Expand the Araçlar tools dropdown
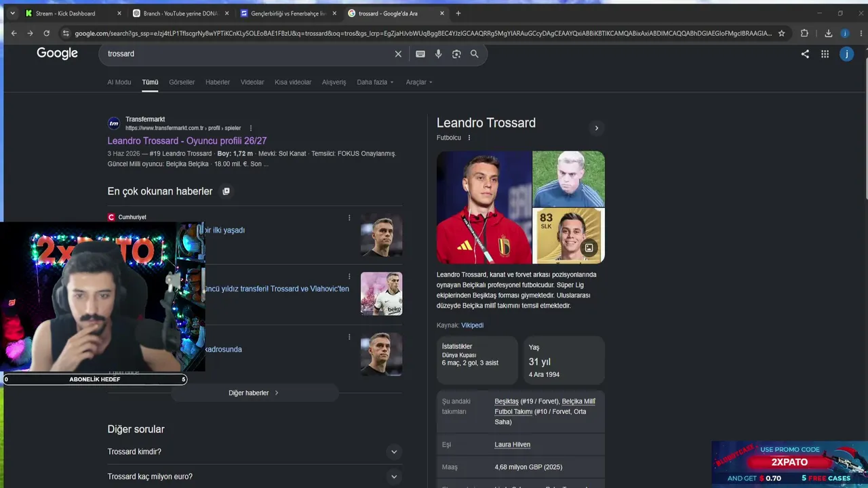The image size is (868, 488). coord(419,82)
